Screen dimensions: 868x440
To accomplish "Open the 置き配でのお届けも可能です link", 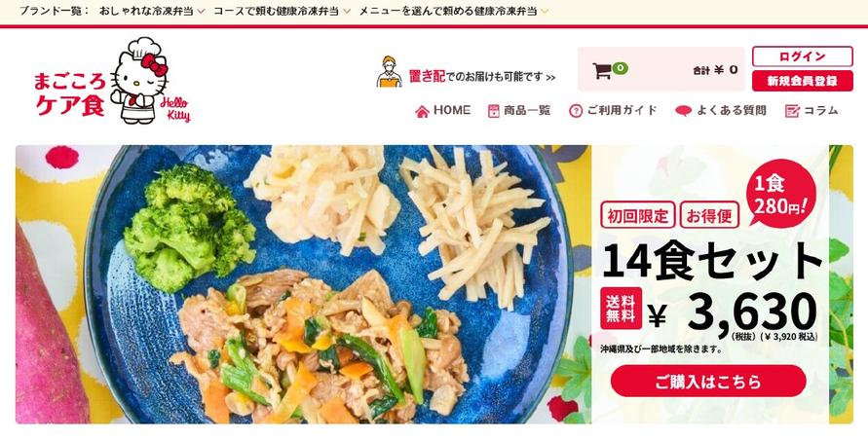I will (466, 76).
